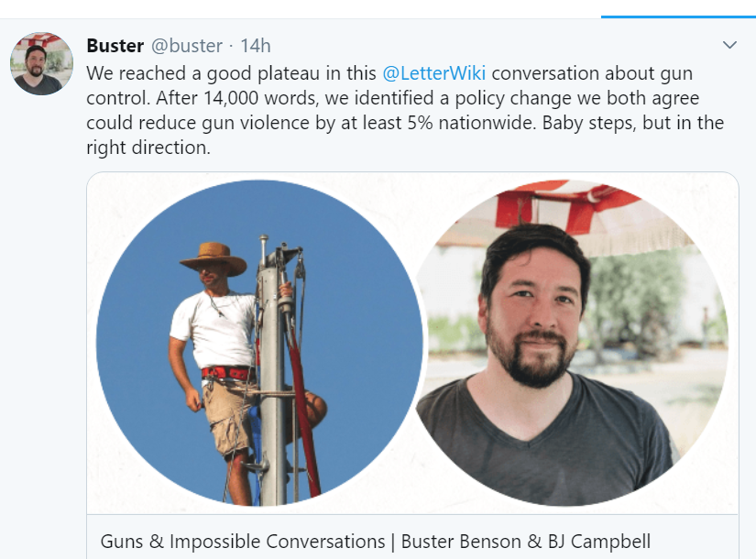Open the Guns & Impossible Conversations card title

pos(376,542)
